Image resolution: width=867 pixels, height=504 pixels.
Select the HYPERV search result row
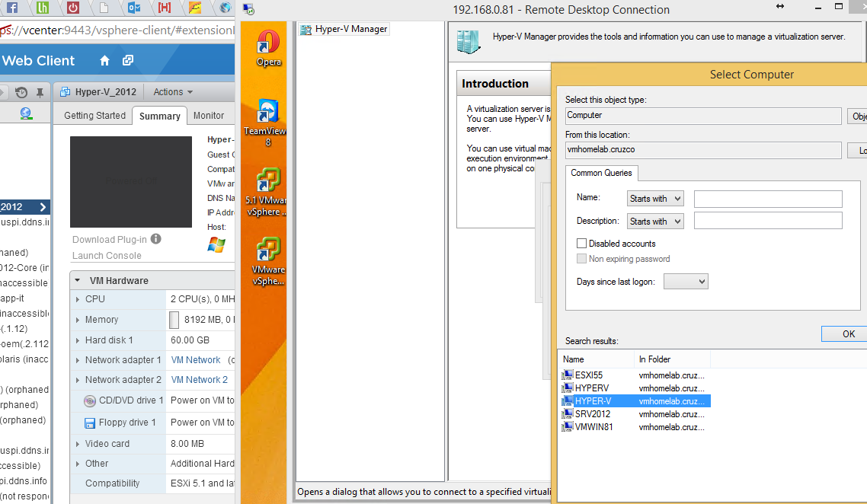[x=635, y=388]
